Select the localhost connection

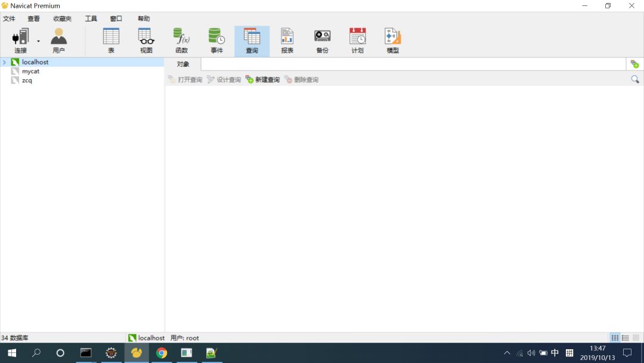pos(35,62)
